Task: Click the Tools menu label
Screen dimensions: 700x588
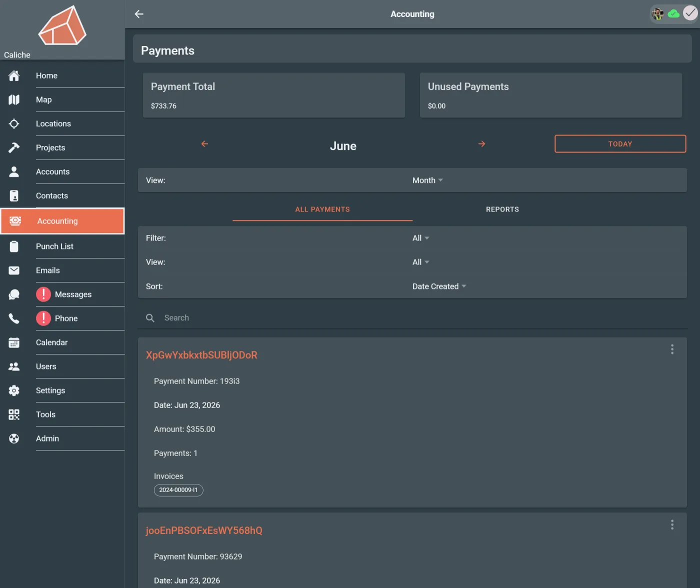Action: click(45, 414)
